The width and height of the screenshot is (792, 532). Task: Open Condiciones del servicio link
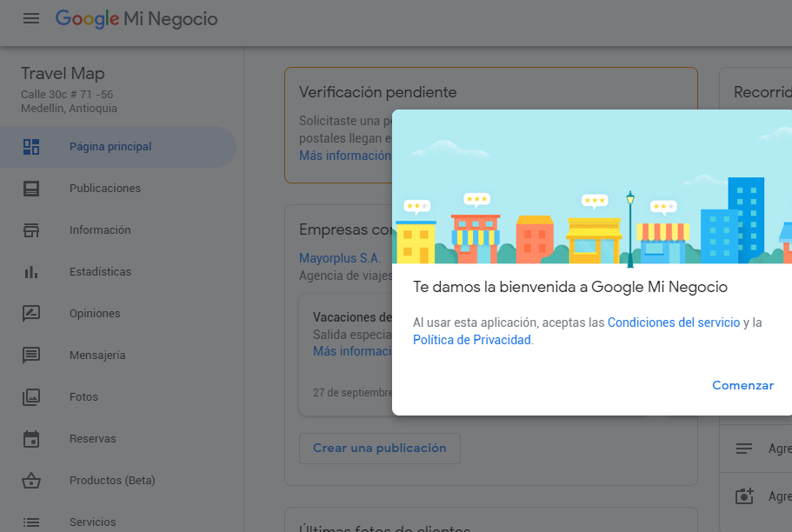click(673, 323)
